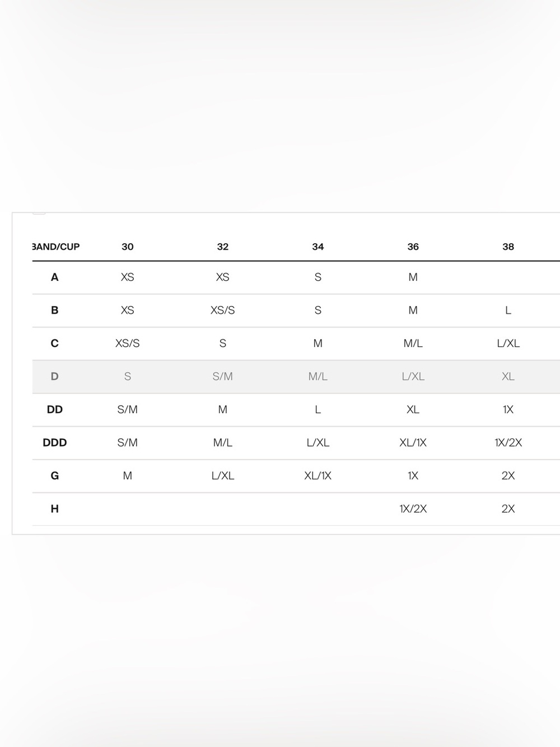Select band size 34 column header

pyautogui.click(x=318, y=247)
